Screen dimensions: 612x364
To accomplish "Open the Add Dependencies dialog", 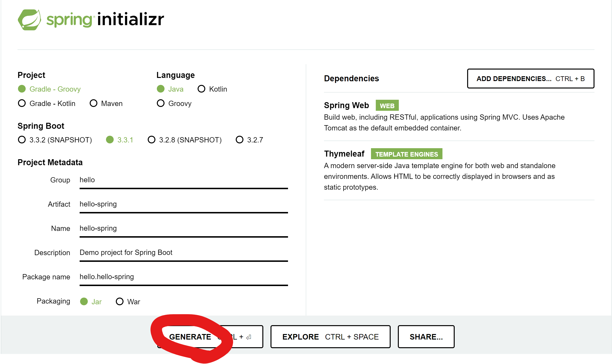I will 530,78.
